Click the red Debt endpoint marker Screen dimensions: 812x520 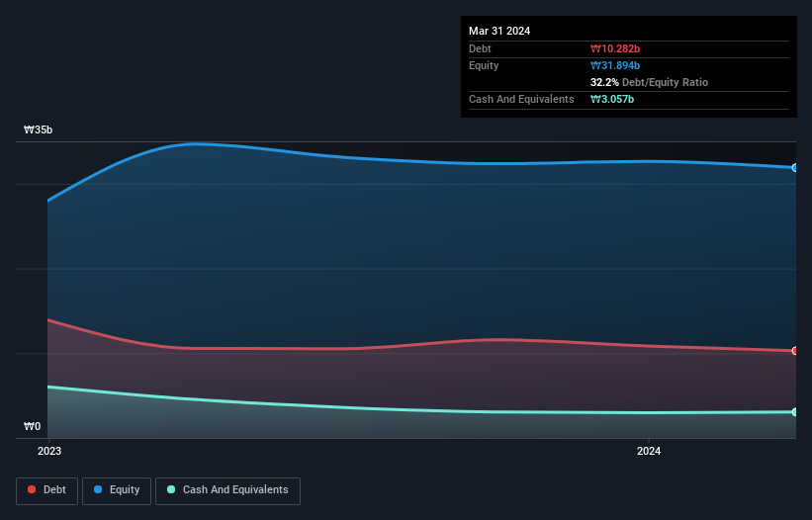pyautogui.click(x=794, y=351)
